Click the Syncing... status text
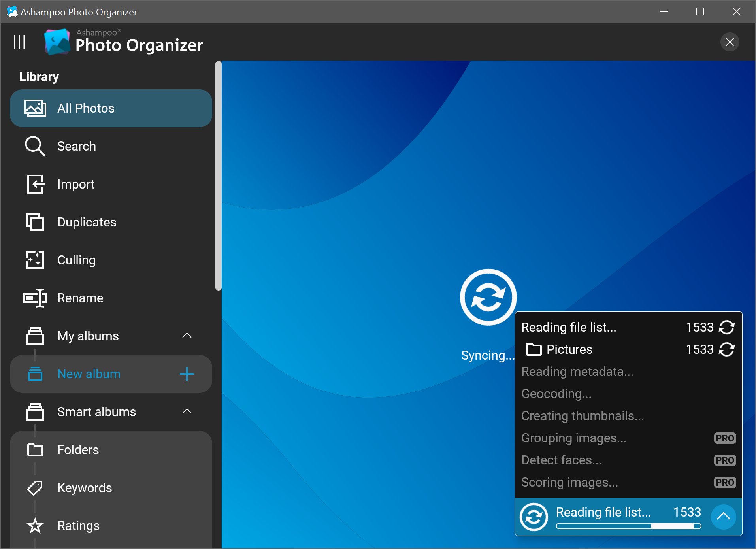Screen dimensions: 756x549 [488, 355]
